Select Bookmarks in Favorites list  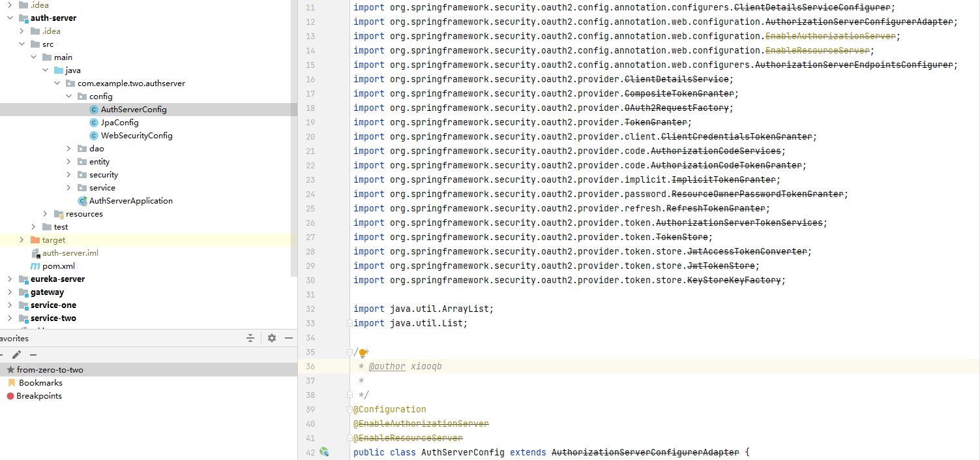[40, 383]
